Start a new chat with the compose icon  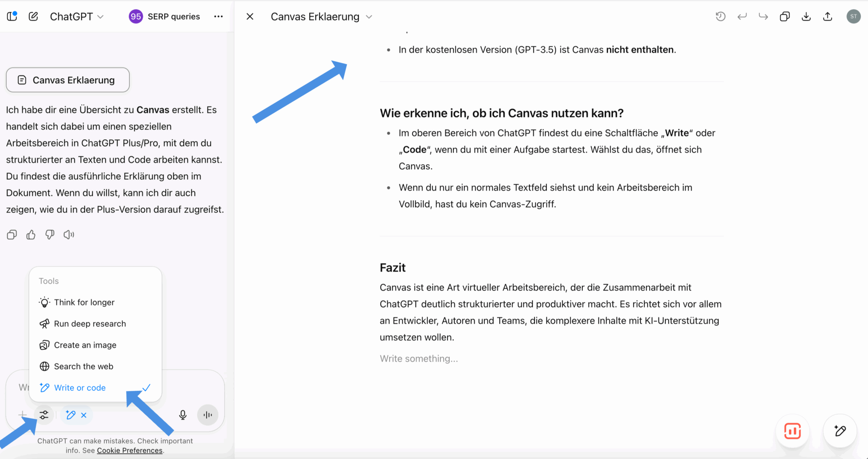coord(33,16)
